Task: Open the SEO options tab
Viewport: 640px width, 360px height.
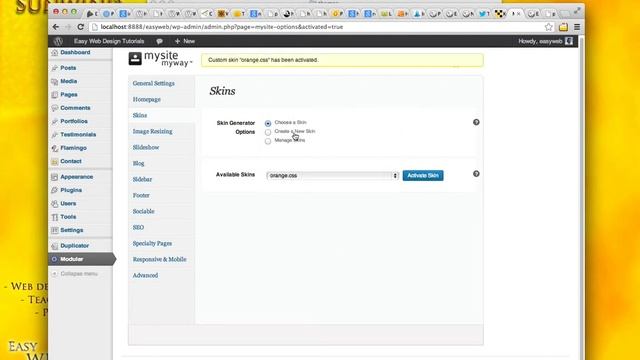Action: click(x=138, y=227)
